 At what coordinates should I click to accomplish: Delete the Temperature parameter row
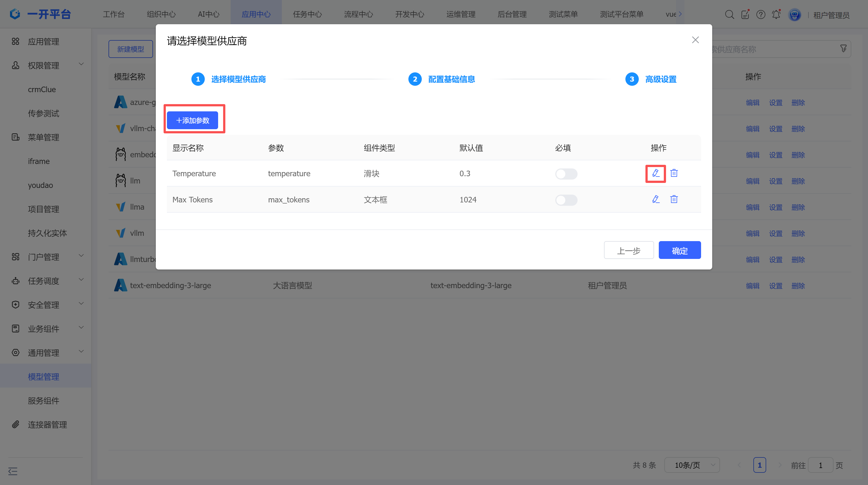(674, 173)
